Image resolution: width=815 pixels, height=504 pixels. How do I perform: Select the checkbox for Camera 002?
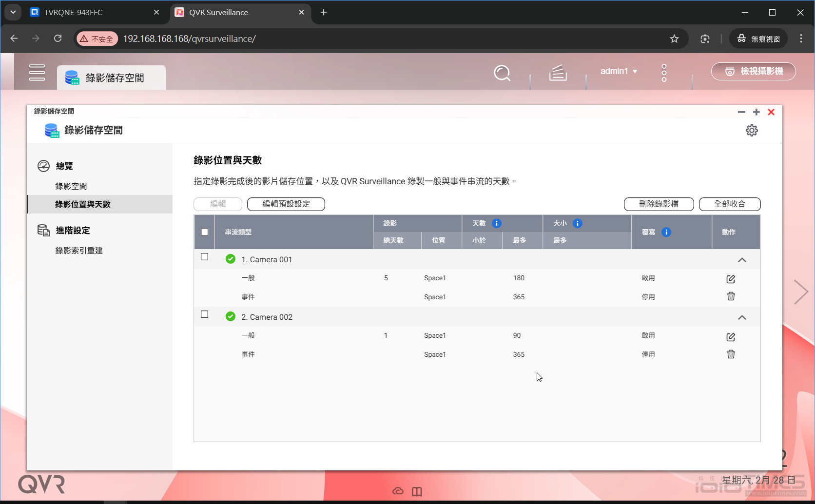pyautogui.click(x=204, y=314)
